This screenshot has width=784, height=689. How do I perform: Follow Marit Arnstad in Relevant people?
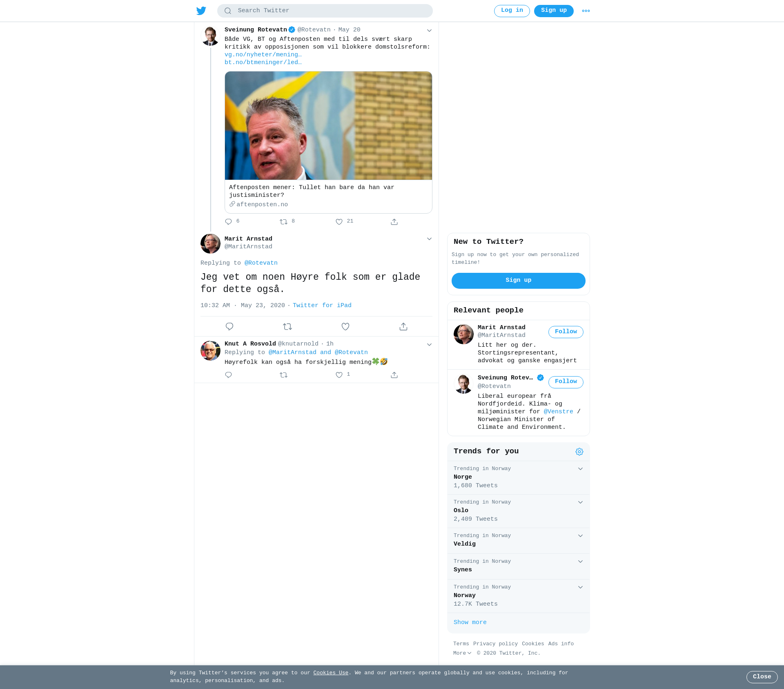coord(566,332)
